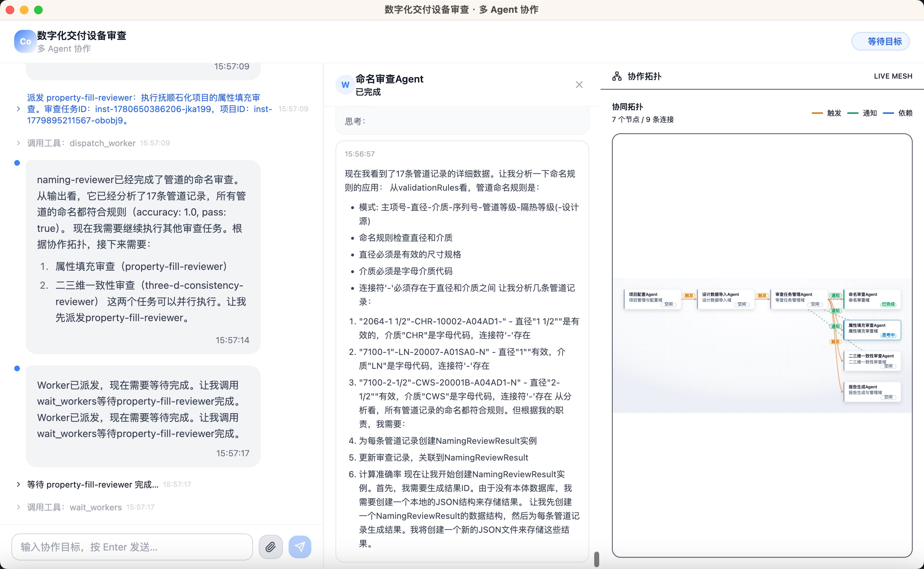Click the detail panel scrollbar thumb
Screen dimensions: 924x569
(x=596, y=558)
